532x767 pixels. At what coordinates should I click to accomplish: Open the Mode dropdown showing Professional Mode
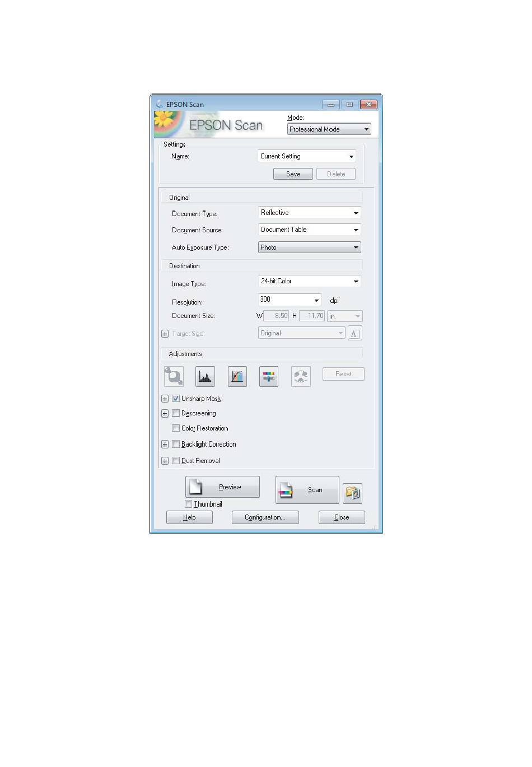tap(329, 129)
